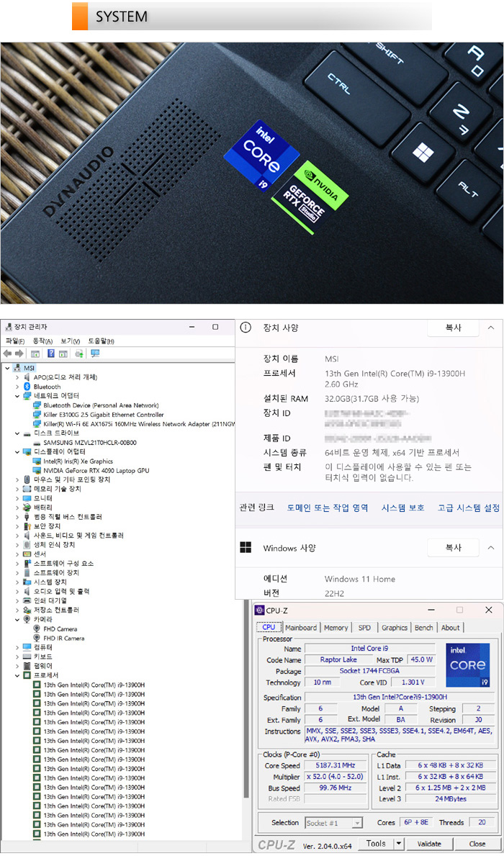Click the CPU-Z title bar app icon

259,610
